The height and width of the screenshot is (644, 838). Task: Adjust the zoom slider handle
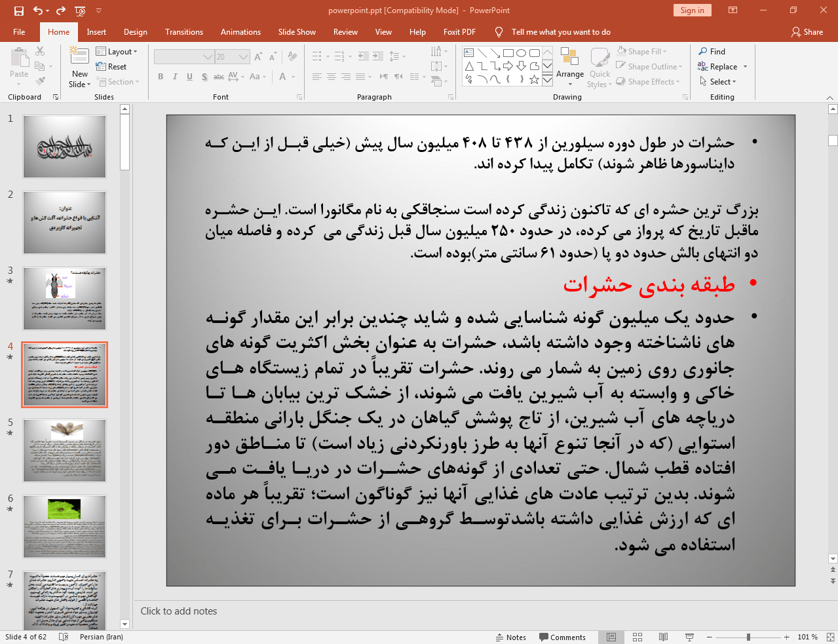point(748,637)
